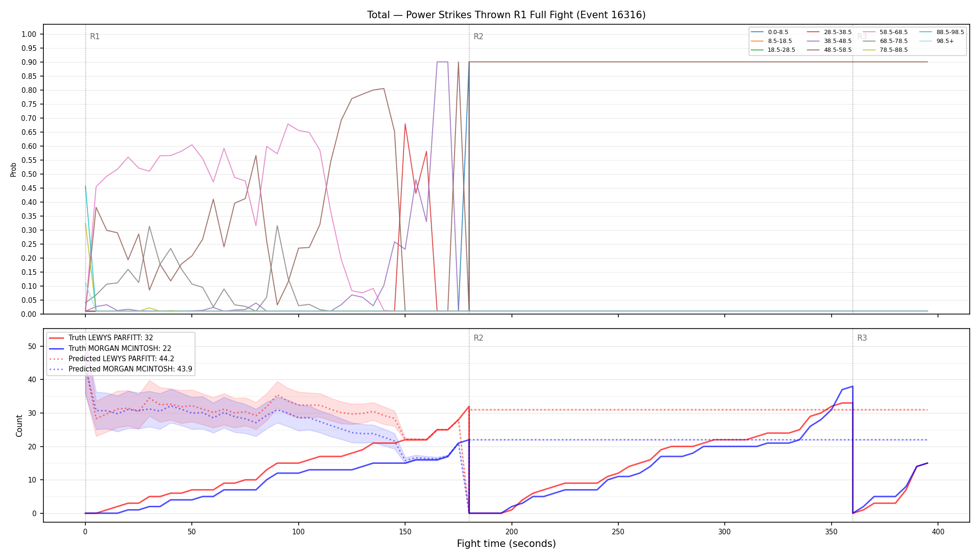The height and width of the screenshot is (560, 980).
Task: Select the 28.5-38.5 legend entry
Action: coord(829,32)
